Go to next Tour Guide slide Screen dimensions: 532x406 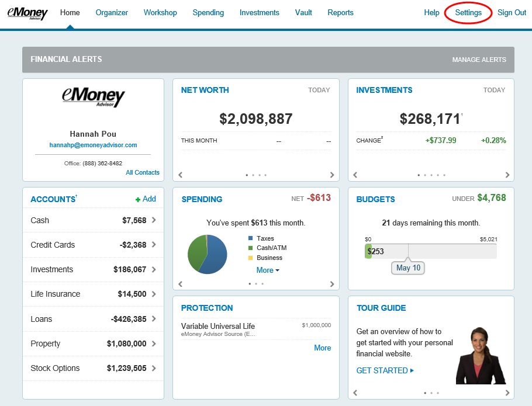point(507,393)
